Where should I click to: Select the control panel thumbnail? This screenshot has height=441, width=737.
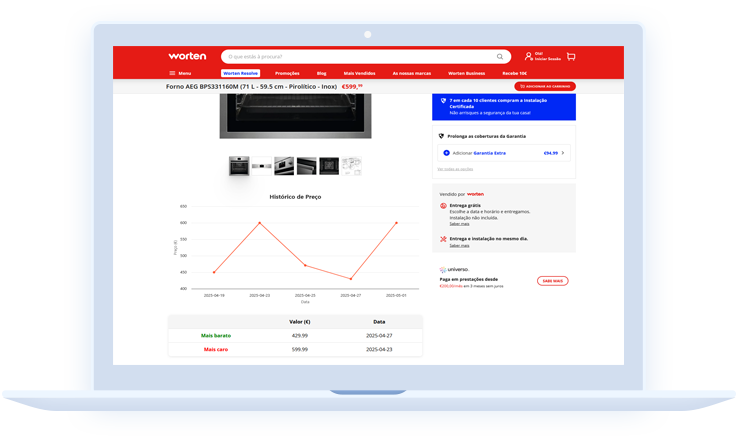click(261, 166)
